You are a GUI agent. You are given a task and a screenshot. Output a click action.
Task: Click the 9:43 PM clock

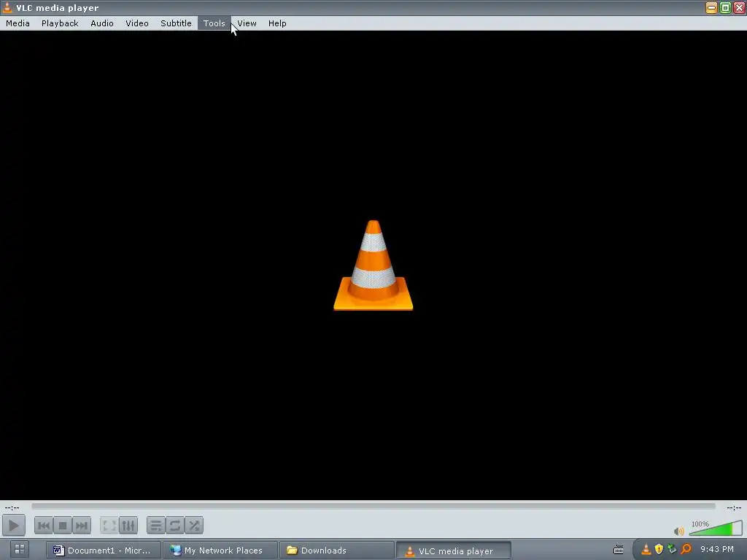(717, 550)
